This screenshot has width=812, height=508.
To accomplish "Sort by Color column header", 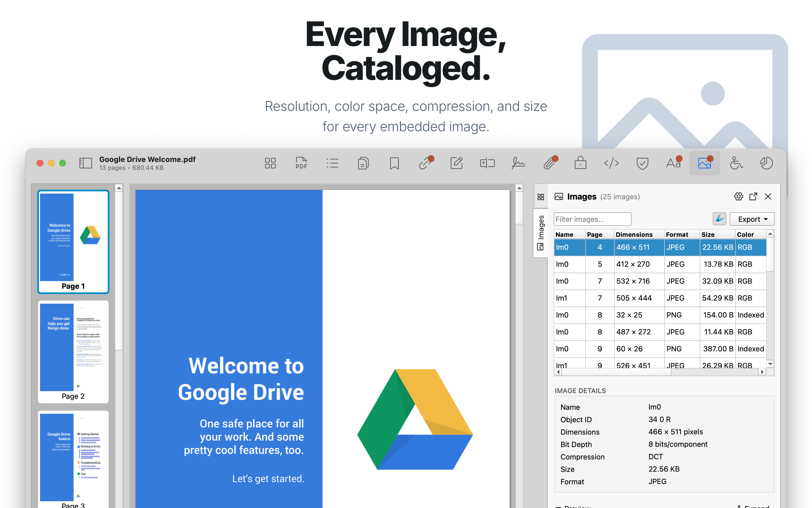I will (751, 234).
